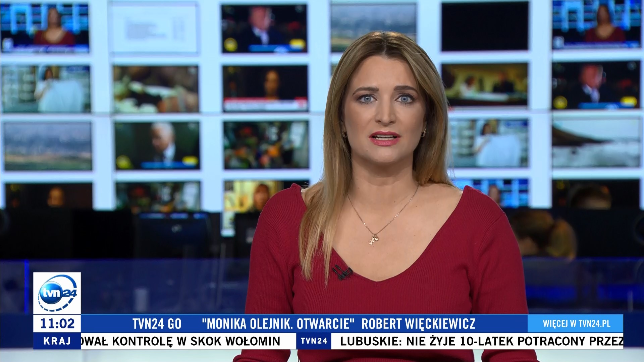644x362 pixels.
Task: Select the aerial landscape screen on the left side
Action: coord(48,146)
